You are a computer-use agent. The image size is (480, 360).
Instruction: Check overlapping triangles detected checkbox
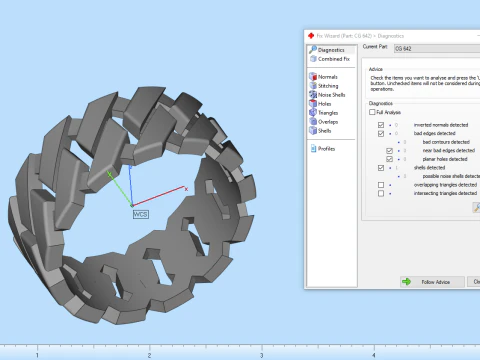[381, 185]
